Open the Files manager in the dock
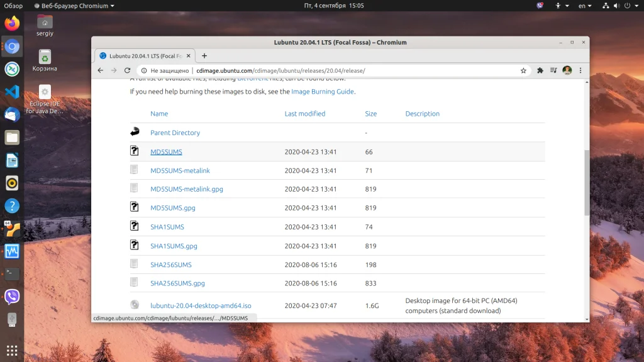Image resolution: width=644 pixels, height=362 pixels. 12,138
